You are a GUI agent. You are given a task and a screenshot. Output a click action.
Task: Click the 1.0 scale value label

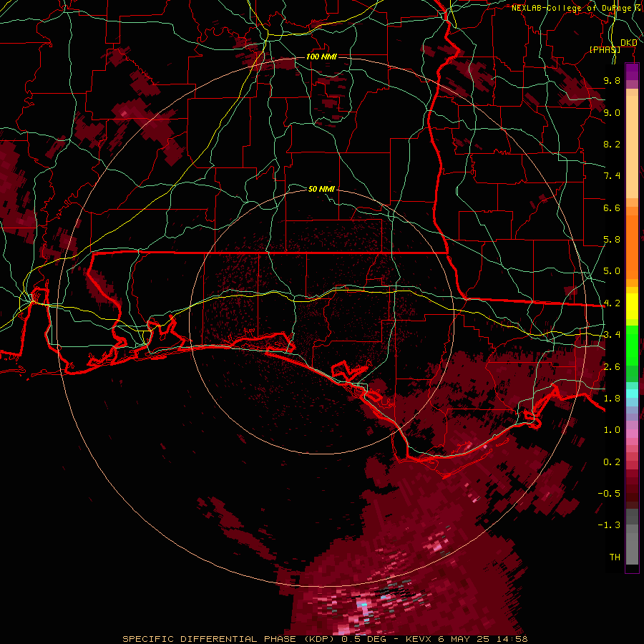612,430
